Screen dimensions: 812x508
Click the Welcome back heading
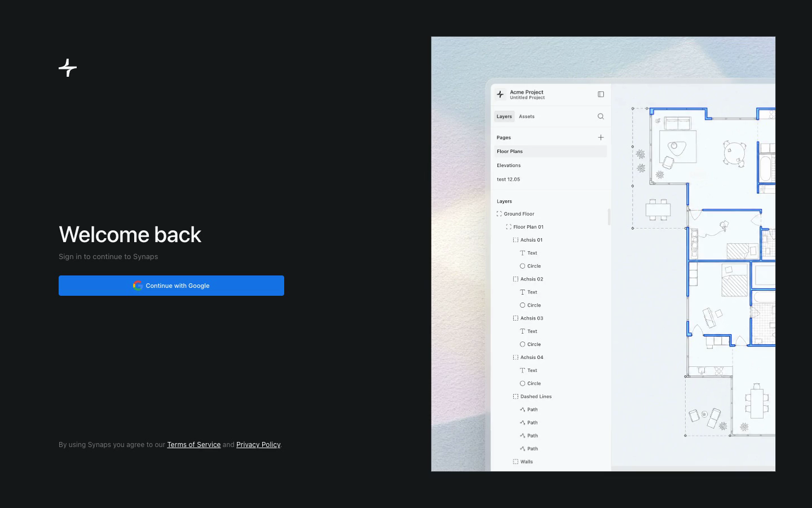click(130, 235)
